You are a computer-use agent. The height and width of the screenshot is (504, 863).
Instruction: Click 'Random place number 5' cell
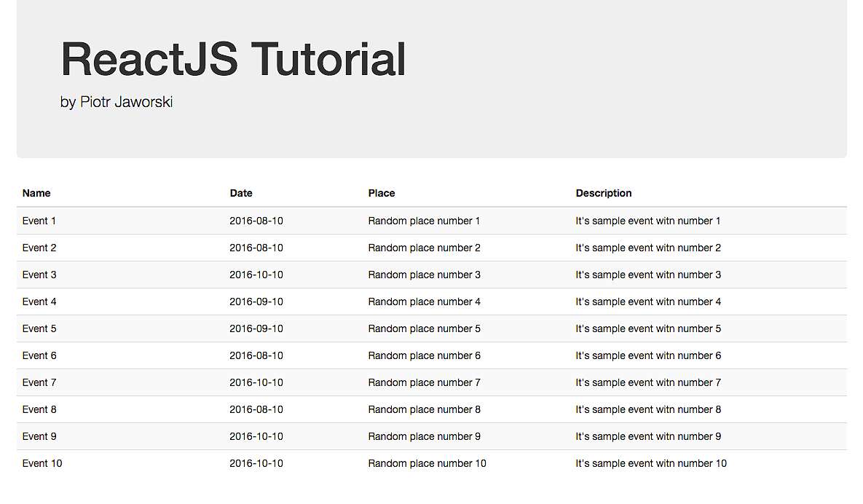[425, 328]
